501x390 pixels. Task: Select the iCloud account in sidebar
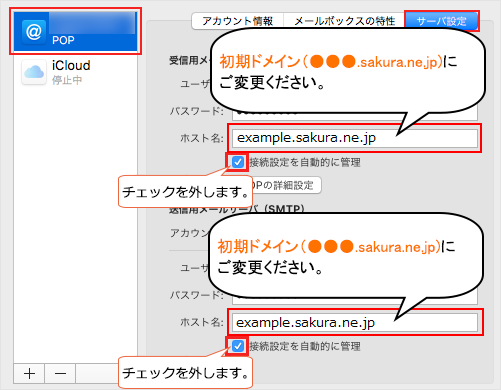pyautogui.click(x=76, y=72)
